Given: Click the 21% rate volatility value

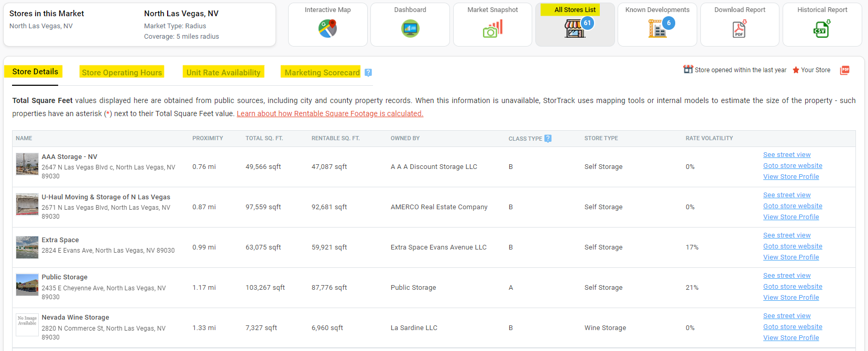Looking at the screenshot, I should coord(692,288).
